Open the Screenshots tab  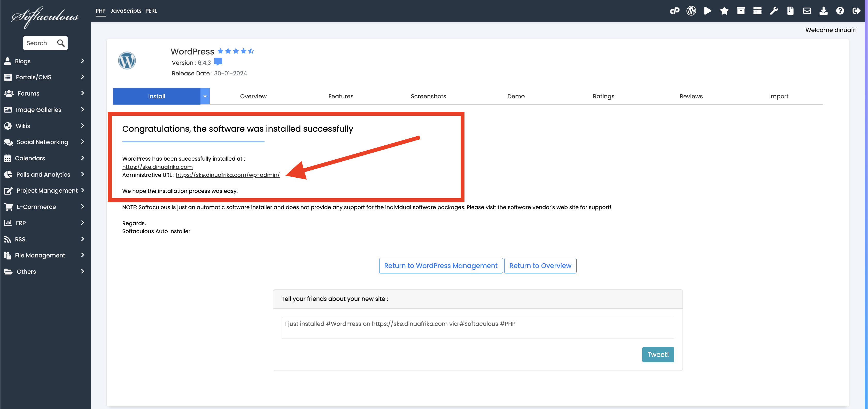pos(428,96)
